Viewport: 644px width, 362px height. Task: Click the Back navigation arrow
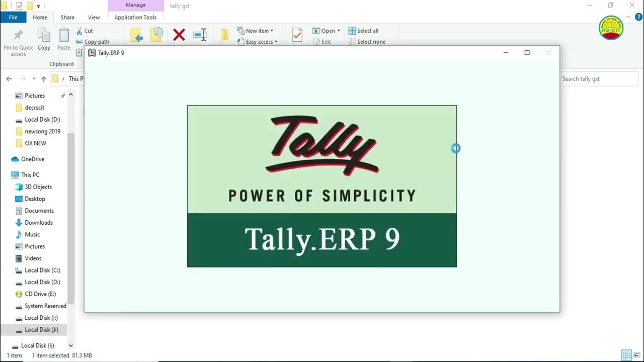point(9,79)
